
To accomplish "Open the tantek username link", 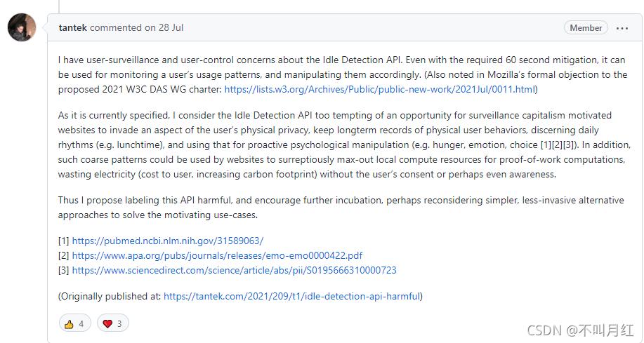I will pyautogui.click(x=73, y=28).
